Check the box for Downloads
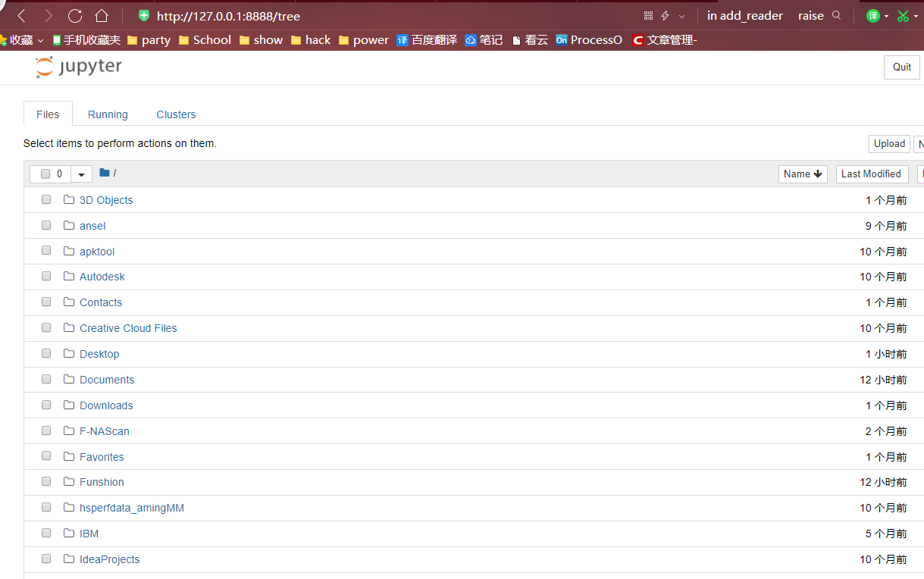This screenshot has width=924, height=579. [x=46, y=405]
